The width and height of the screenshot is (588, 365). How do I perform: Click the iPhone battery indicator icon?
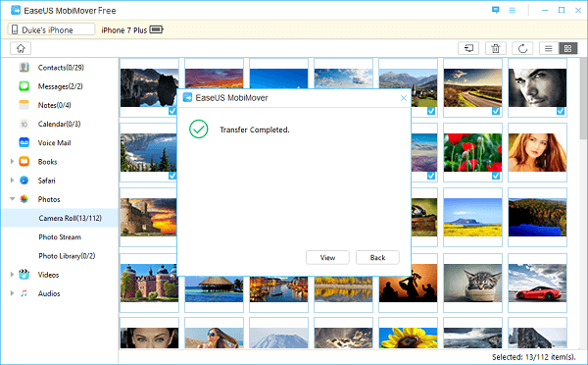click(x=156, y=29)
